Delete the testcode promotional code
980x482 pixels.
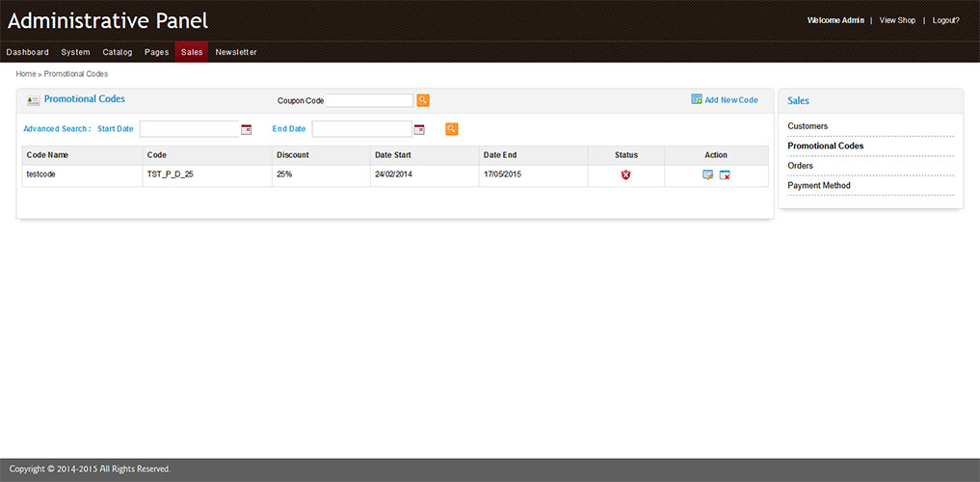tap(725, 174)
